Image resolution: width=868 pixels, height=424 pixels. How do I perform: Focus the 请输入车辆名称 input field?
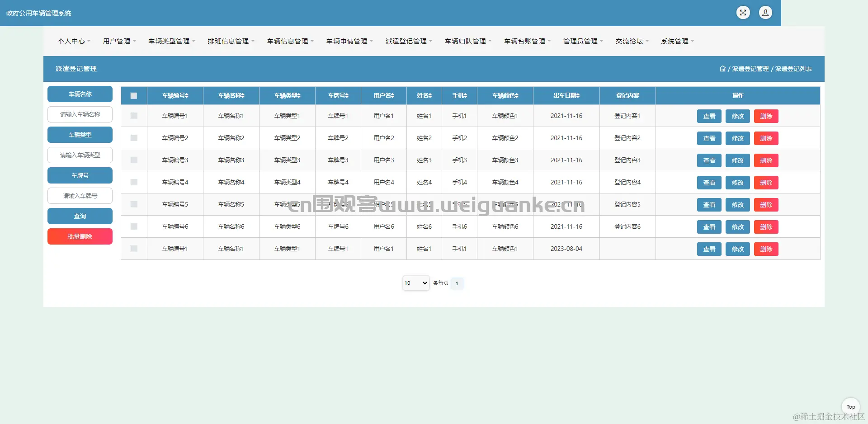(x=80, y=114)
